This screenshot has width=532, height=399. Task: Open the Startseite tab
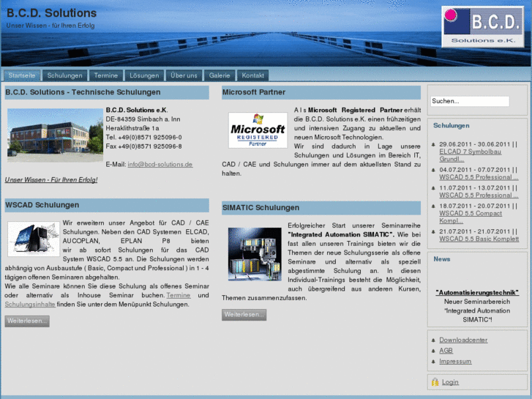[22, 75]
